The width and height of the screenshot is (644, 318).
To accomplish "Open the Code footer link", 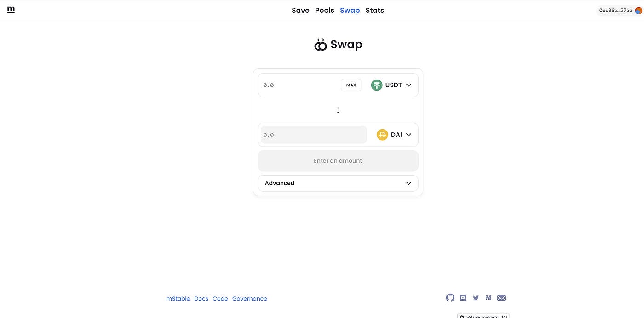I will (x=220, y=299).
